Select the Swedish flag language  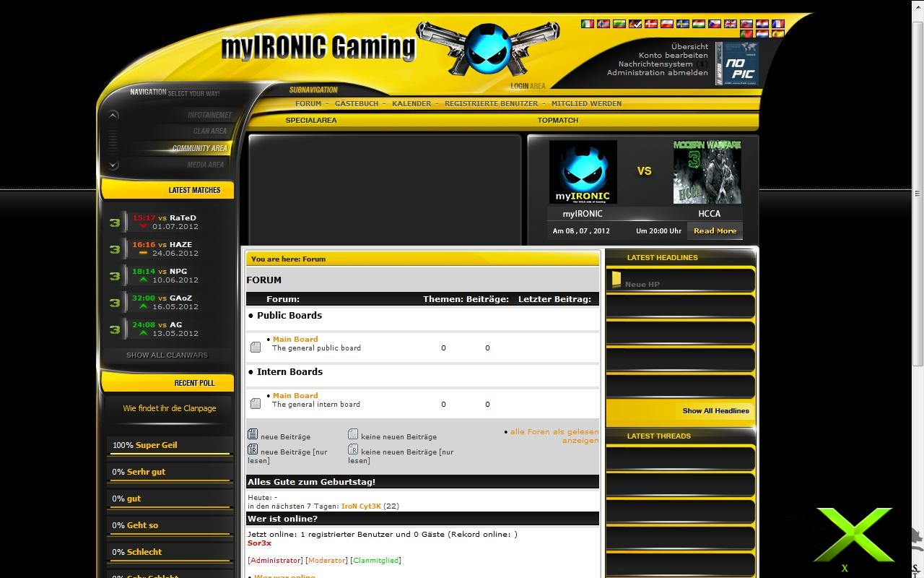coord(683,24)
